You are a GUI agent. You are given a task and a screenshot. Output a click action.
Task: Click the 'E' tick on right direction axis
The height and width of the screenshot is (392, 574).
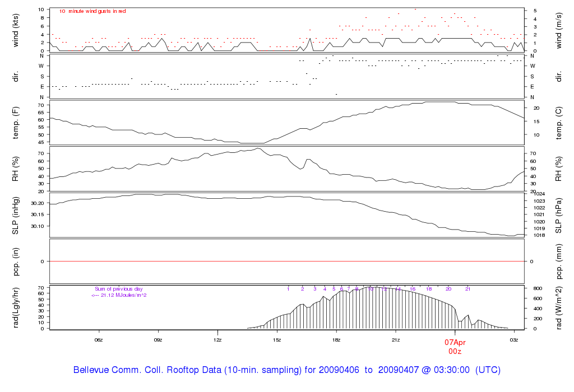pyautogui.click(x=532, y=87)
